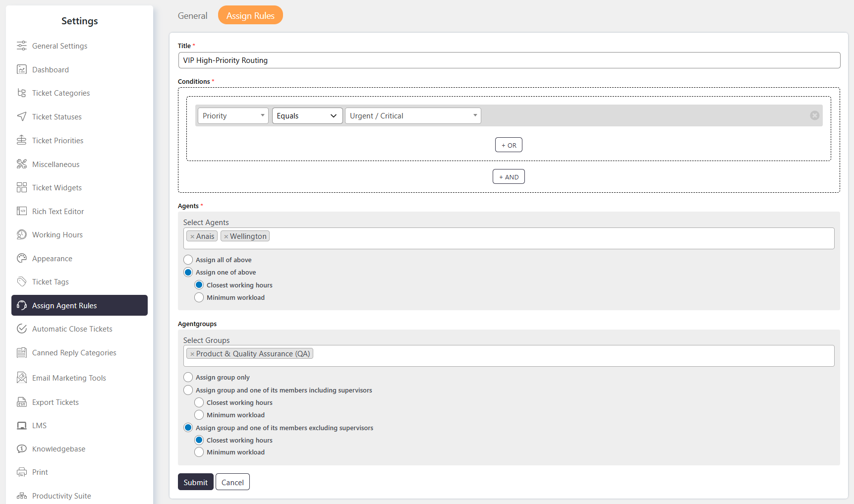Remove Wellington from selected agents

[x=226, y=237]
